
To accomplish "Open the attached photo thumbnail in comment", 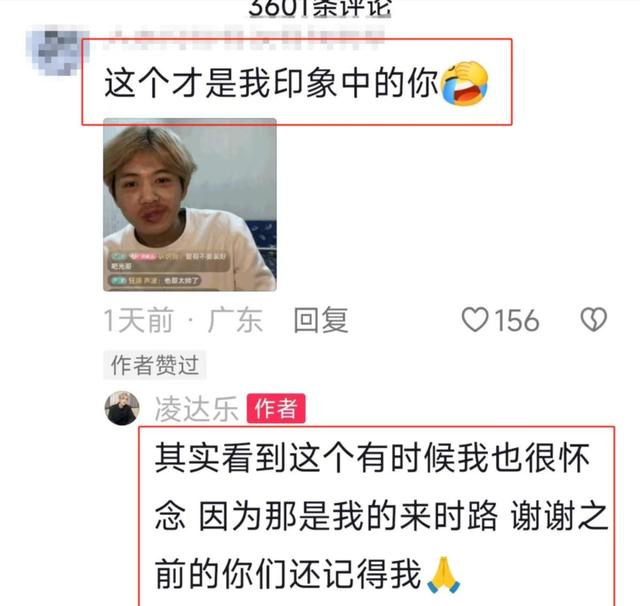I will (190, 205).
